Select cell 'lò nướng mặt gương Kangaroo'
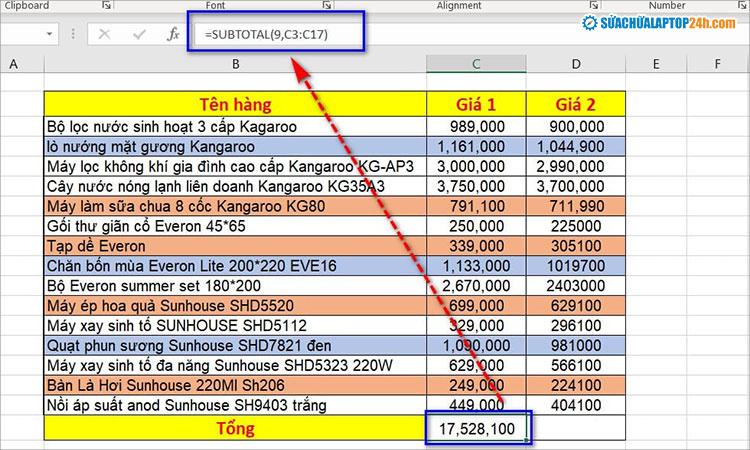The width and height of the screenshot is (750, 450). (x=235, y=146)
